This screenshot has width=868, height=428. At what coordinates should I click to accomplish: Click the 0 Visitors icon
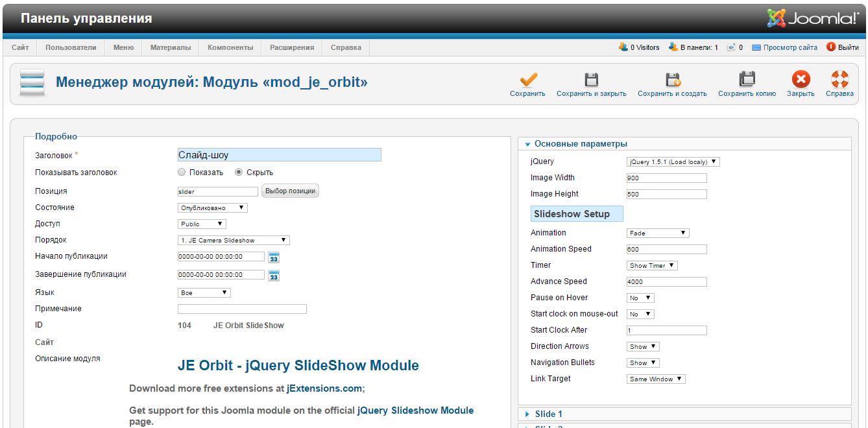[623, 47]
